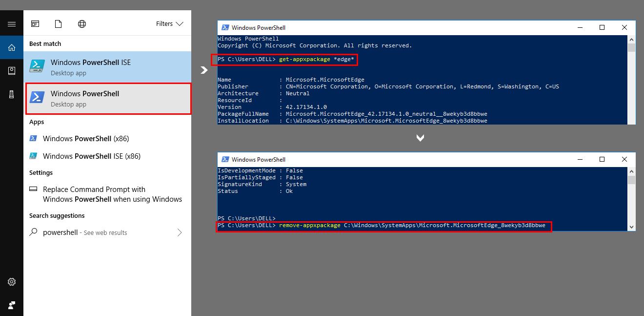Select the Home icon in the left sidebar
Viewport: 644px width, 316px height.
coord(12,47)
